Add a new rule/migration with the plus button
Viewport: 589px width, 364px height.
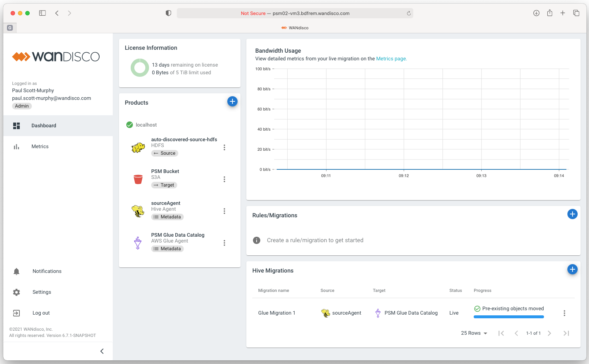(x=573, y=214)
